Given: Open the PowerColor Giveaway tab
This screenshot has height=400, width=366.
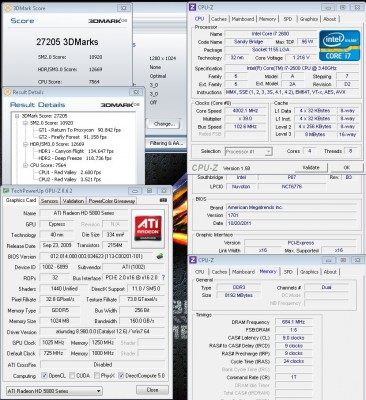Looking at the screenshot, I should (112, 201).
